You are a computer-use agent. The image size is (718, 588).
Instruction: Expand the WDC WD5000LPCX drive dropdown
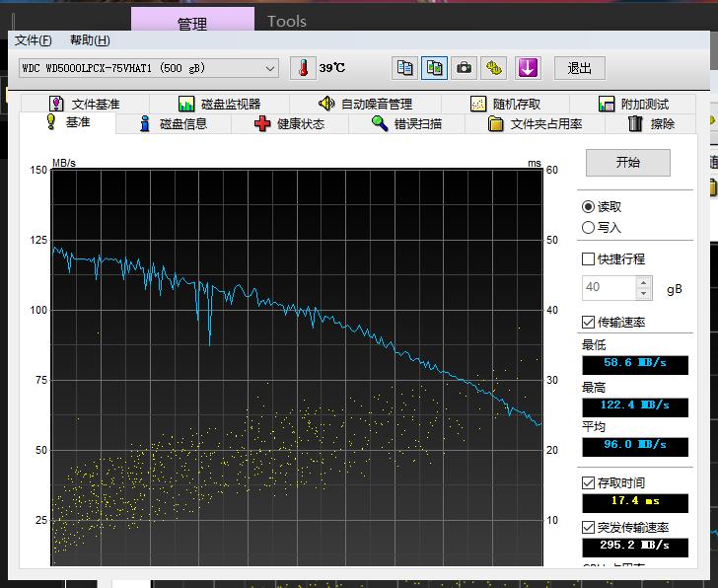tap(270, 68)
